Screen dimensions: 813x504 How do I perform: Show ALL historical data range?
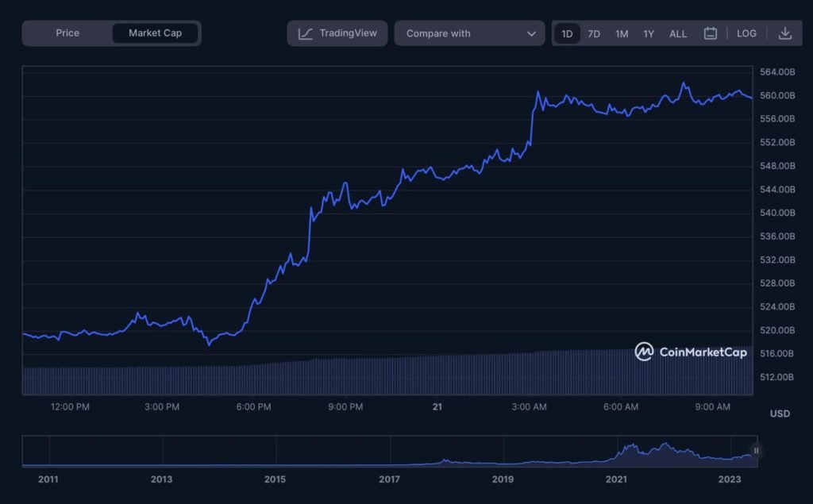[678, 33]
